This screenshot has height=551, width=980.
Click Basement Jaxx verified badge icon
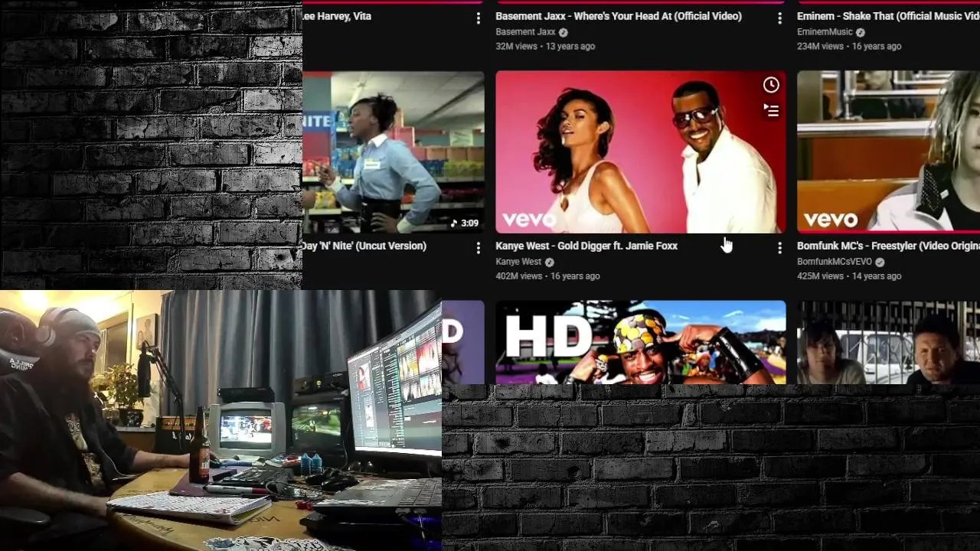(x=563, y=32)
